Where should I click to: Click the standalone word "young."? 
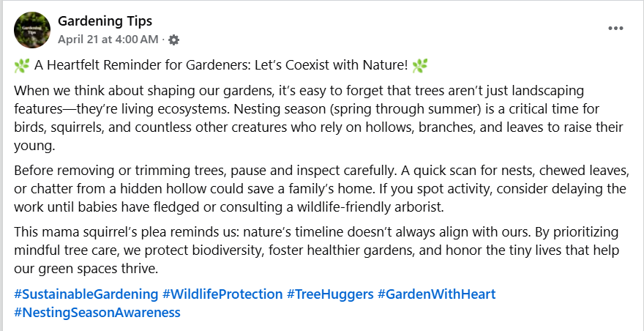coord(34,146)
